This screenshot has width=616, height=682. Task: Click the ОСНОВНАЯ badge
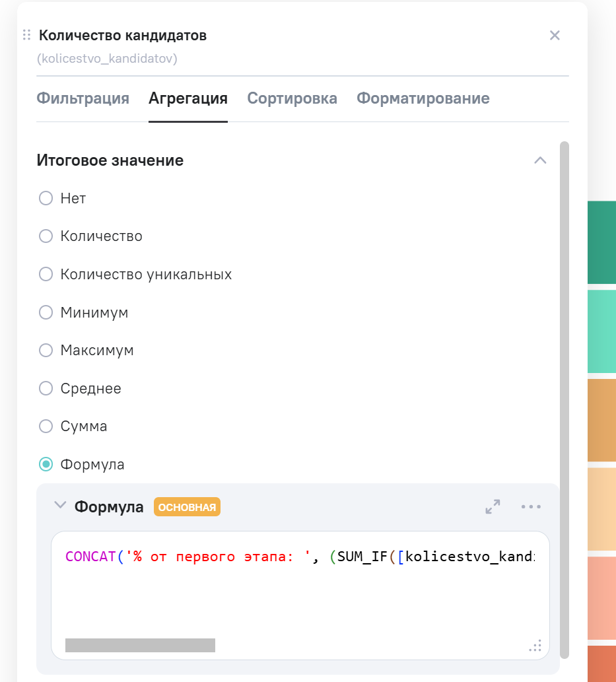coord(187,507)
